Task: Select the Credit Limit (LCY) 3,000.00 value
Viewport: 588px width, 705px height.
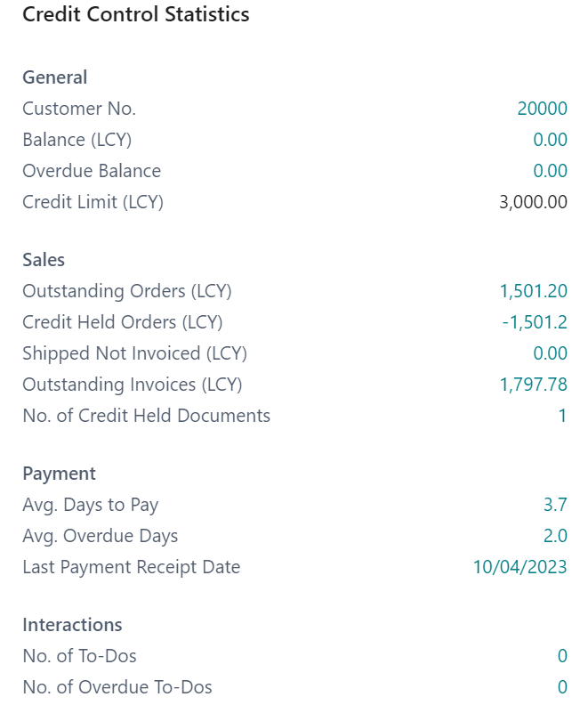Action: point(533,202)
